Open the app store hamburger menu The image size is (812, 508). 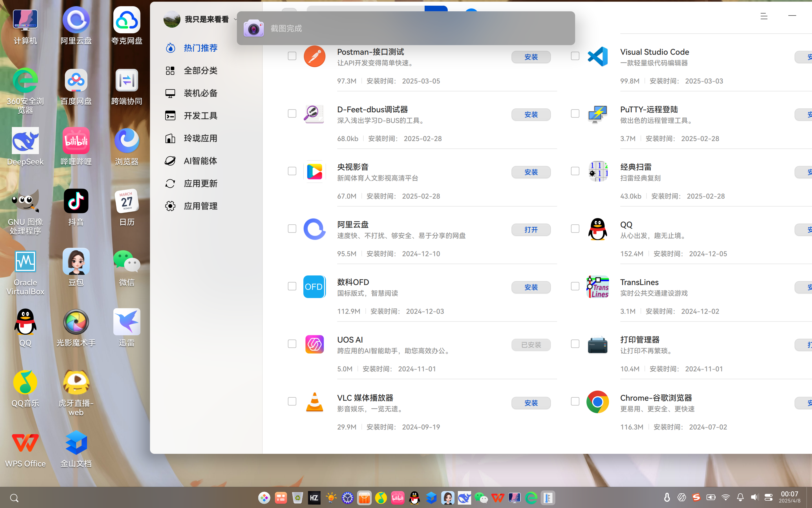tap(764, 16)
